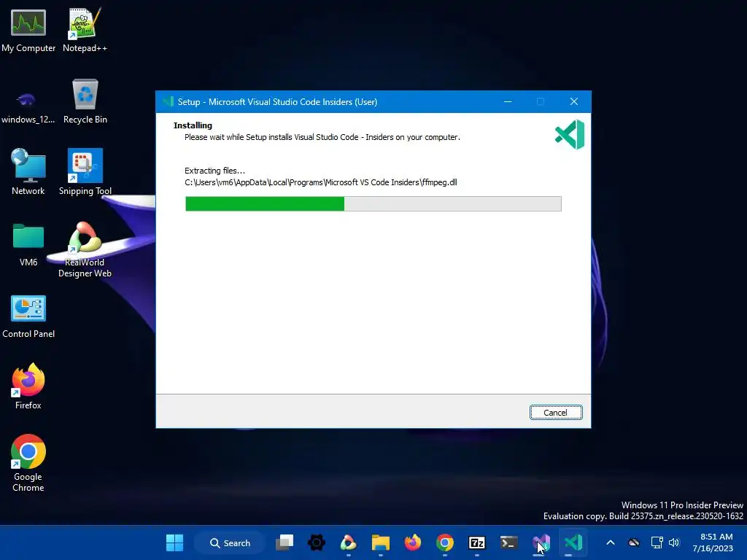This screenshot has height=560, width=747.
Task: Cancel the VS Code Insiders installation
Action: pyautogui.click(x=555, y=413)
